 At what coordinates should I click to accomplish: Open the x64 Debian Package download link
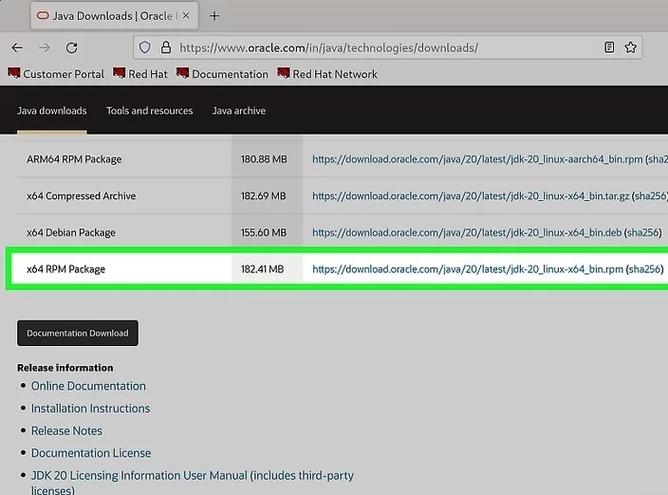pos(466,233)
